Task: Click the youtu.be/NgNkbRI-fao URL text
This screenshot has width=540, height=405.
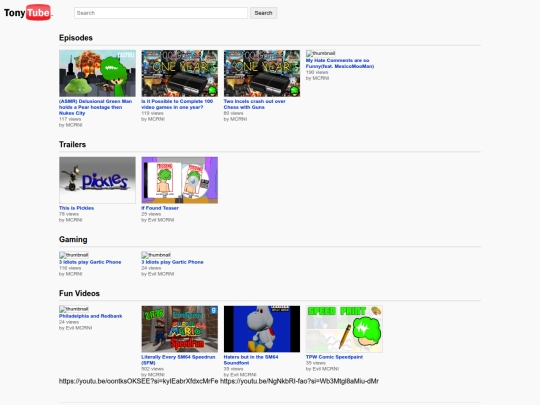Action: [299, 381]
